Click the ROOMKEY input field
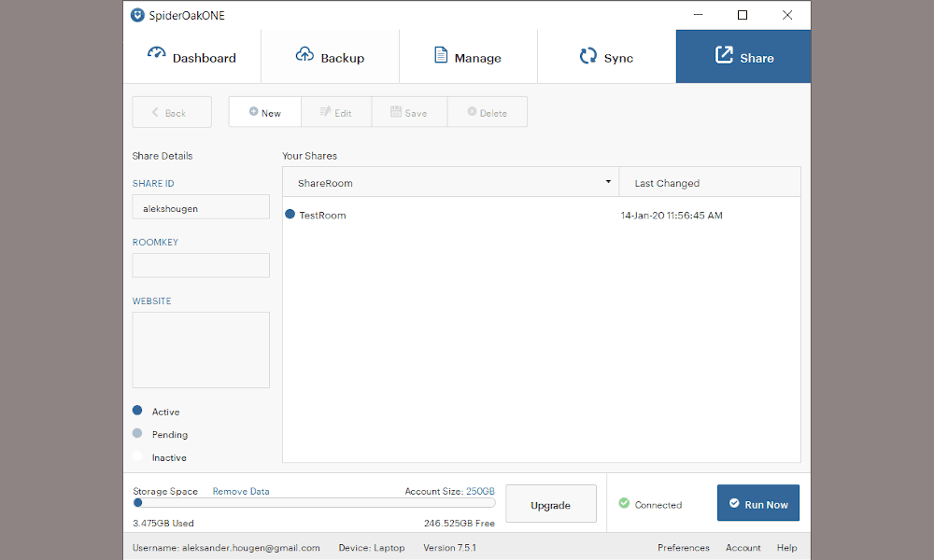 (201, 265)
